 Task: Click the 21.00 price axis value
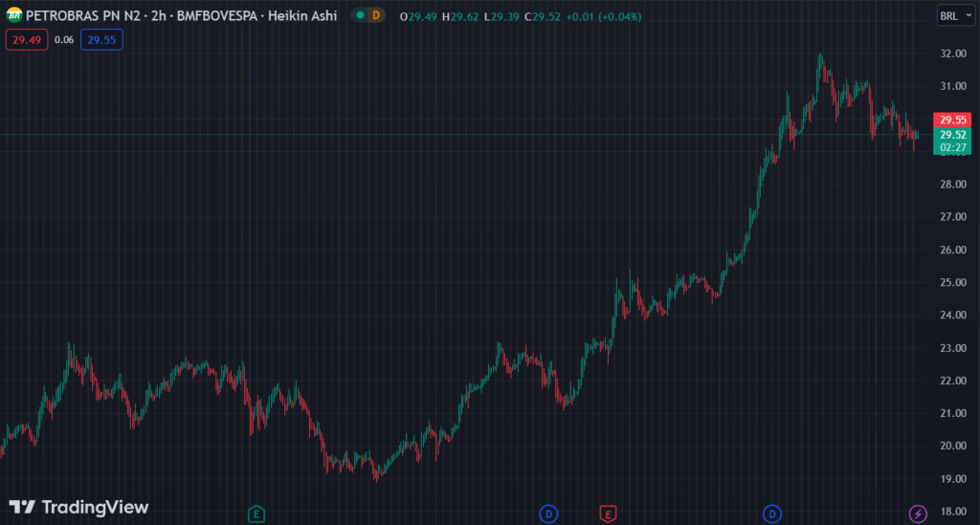coord(953,412)
